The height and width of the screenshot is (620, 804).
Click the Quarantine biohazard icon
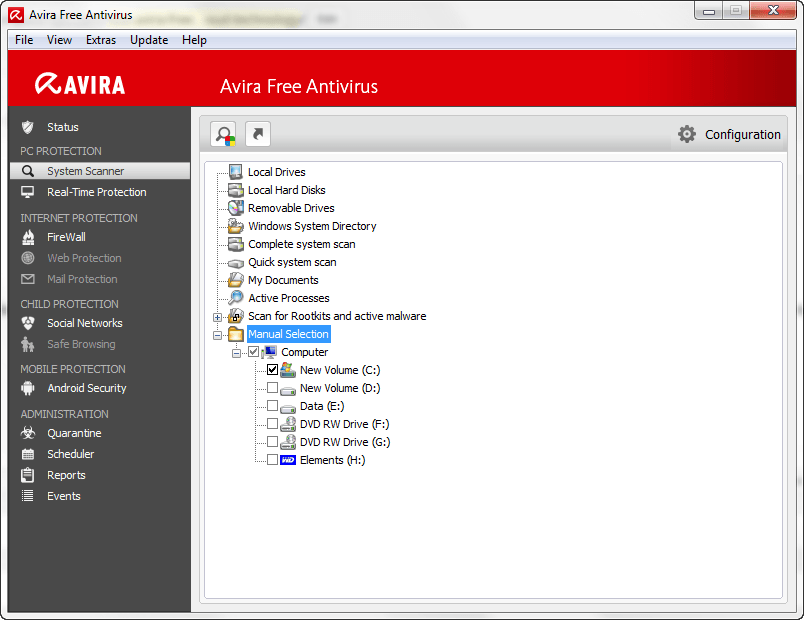28,433
